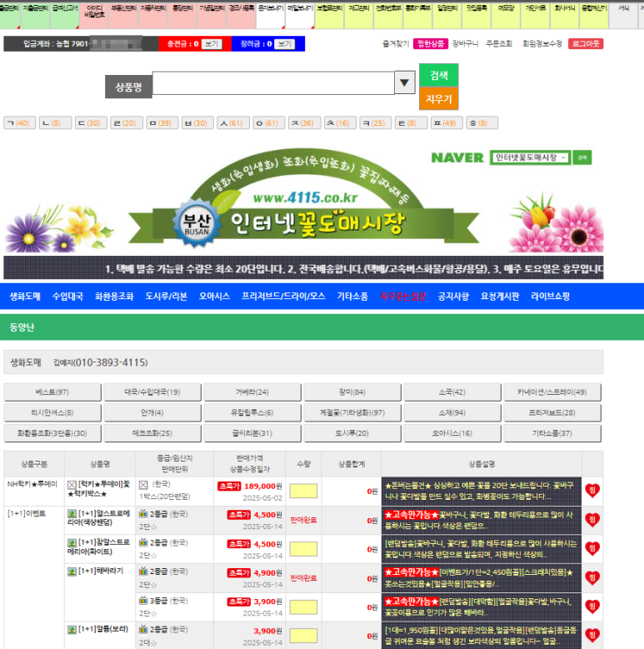Screen dimensions: 644x649
Task: Open the 베스트(97) category
Action: [52, 392]
